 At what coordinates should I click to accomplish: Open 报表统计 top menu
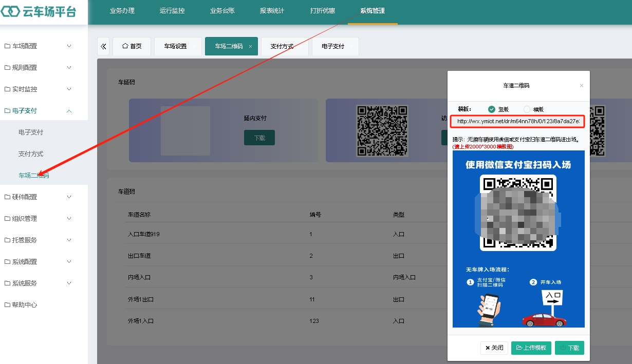point(272,11)
